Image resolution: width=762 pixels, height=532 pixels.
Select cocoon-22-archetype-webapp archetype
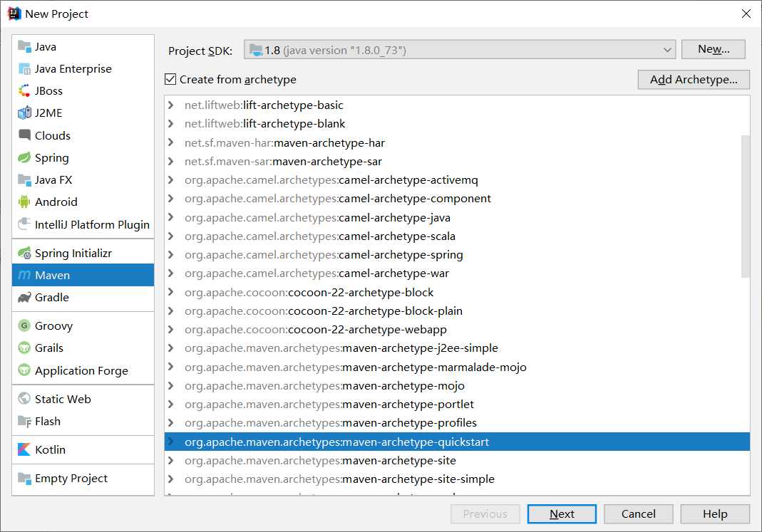pyautogui.click(x=457, y=330)
